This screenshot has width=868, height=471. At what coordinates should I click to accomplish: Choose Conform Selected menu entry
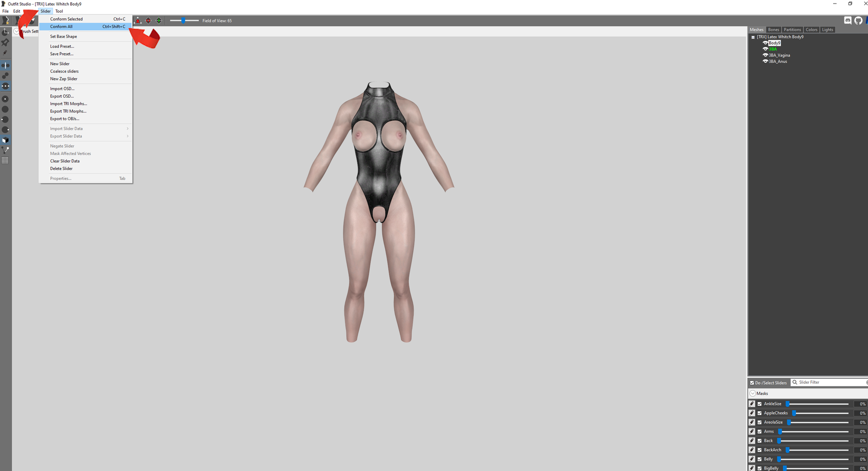click(85, 19)
